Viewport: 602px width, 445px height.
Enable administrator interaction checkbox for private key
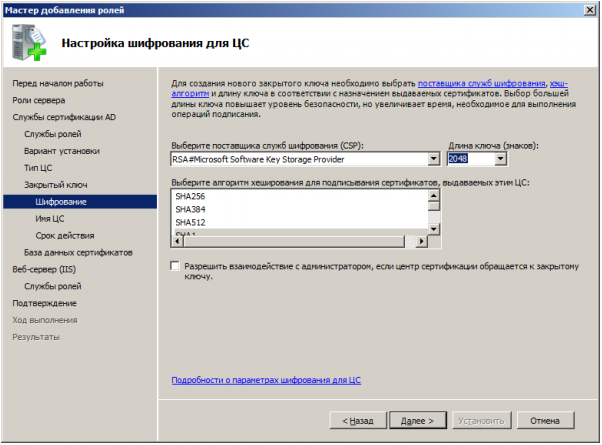[176, 266]
